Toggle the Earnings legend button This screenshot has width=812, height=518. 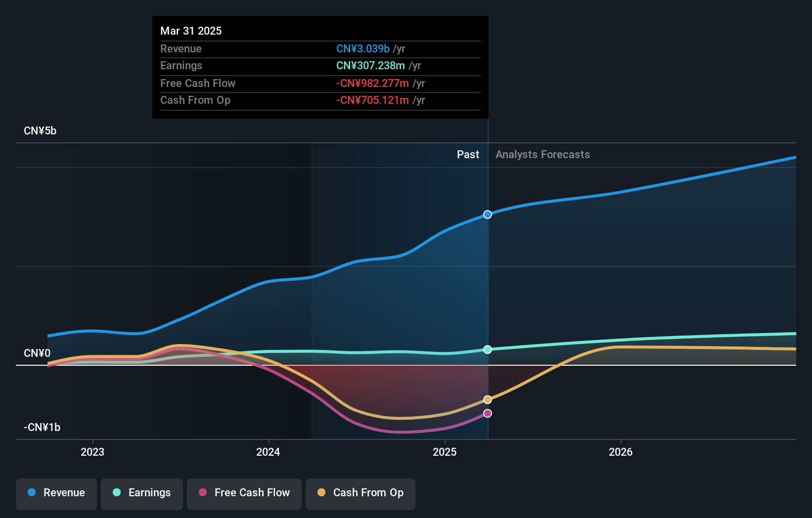142,494
